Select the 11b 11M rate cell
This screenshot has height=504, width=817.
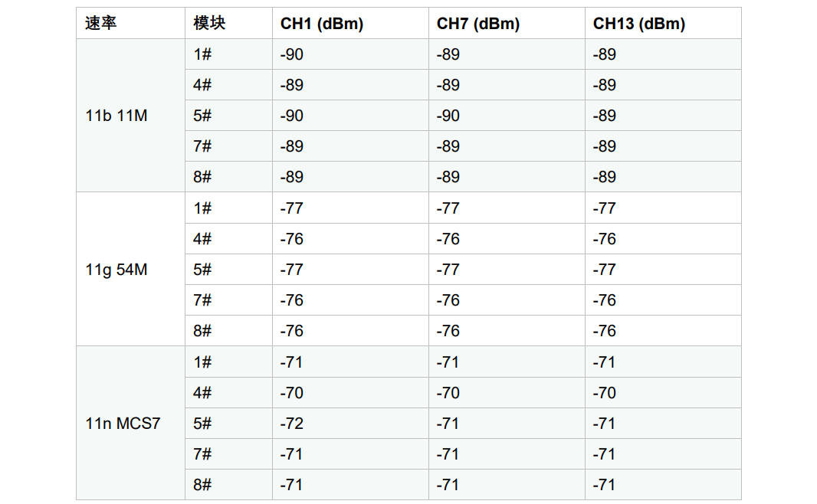coord(131,116)
